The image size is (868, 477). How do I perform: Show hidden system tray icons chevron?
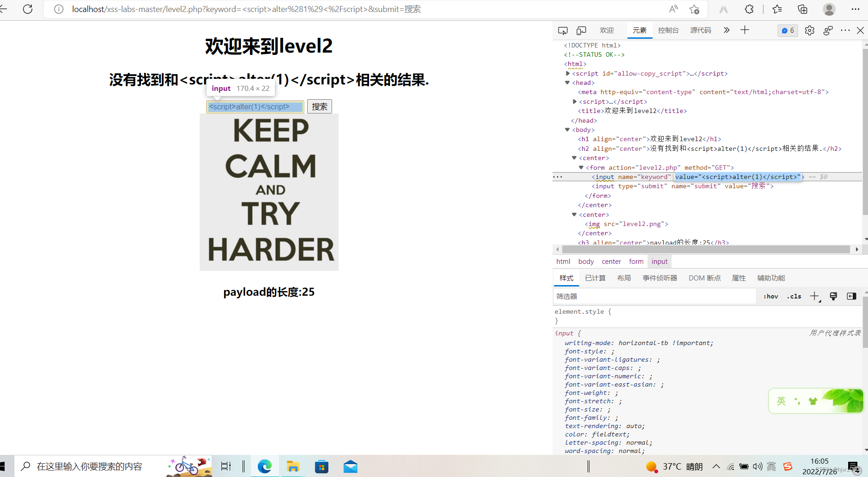point(716,466)
